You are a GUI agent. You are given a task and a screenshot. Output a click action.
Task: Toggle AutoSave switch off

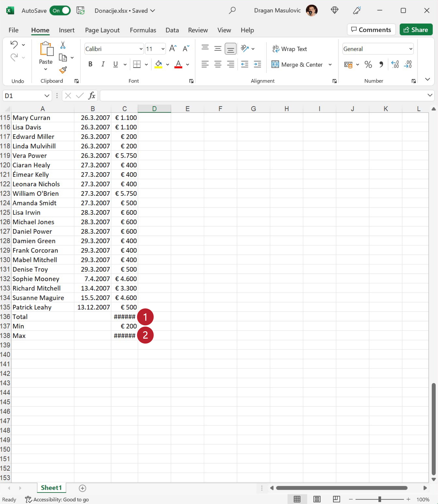[x=60, y=11]
